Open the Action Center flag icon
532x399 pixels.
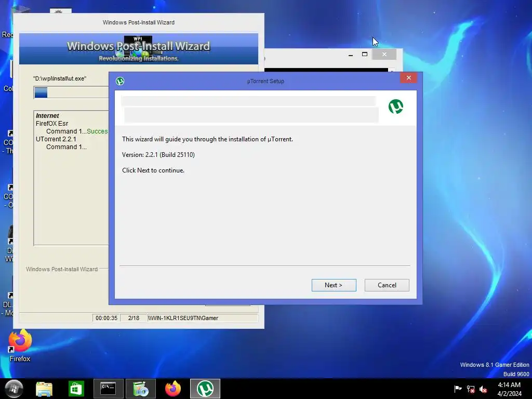coord(458,389)
